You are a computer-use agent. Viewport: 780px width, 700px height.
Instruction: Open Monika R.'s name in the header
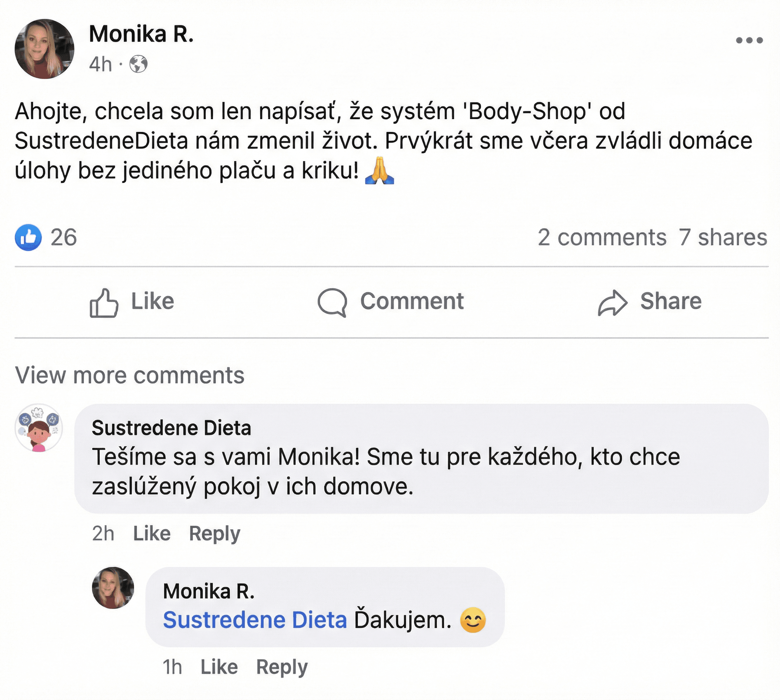coord(142,34)
